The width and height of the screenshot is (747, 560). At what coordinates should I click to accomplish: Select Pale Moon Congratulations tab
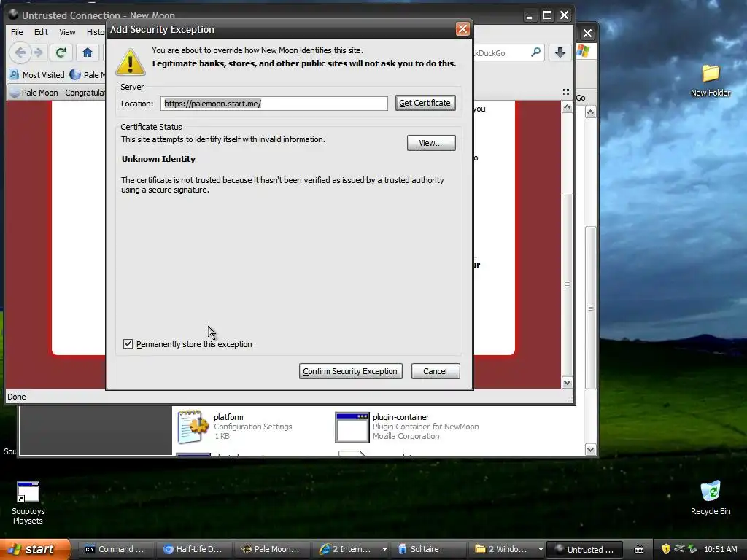57,93
